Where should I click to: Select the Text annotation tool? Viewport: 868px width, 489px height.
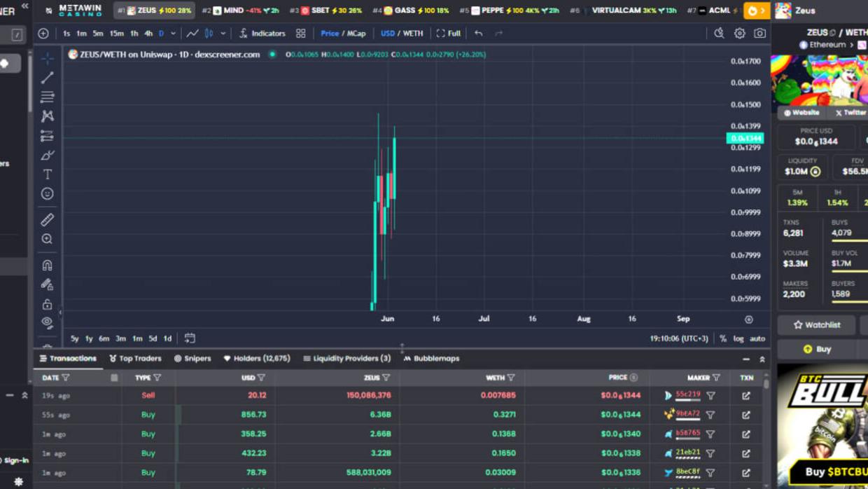(x=47, y=174)
